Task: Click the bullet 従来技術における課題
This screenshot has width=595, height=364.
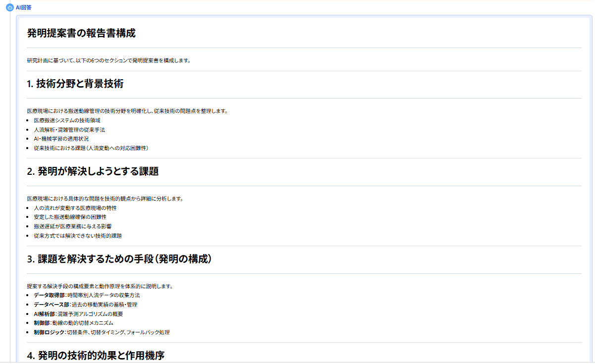Action: [91, 148]
